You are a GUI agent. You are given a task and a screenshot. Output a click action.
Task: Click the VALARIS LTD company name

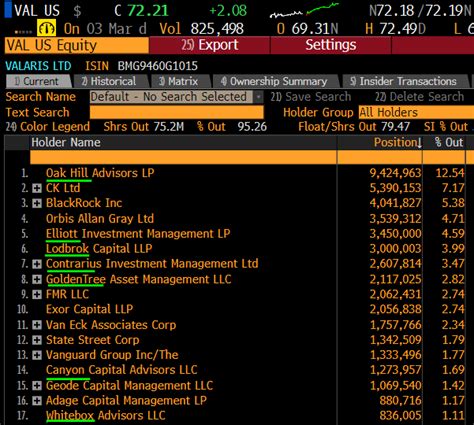(x=38, y=66)
